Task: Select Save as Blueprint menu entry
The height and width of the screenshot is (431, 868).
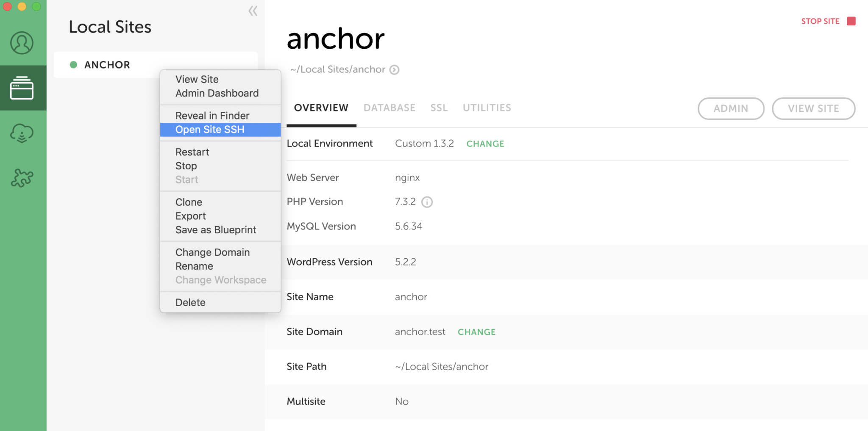Action: pyautogui.click(x=220, y=230)
